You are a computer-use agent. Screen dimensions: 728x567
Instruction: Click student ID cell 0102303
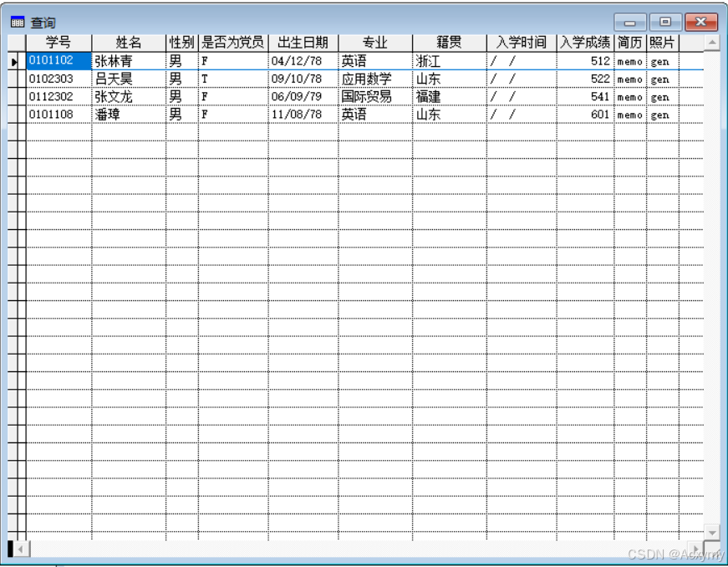59,79
